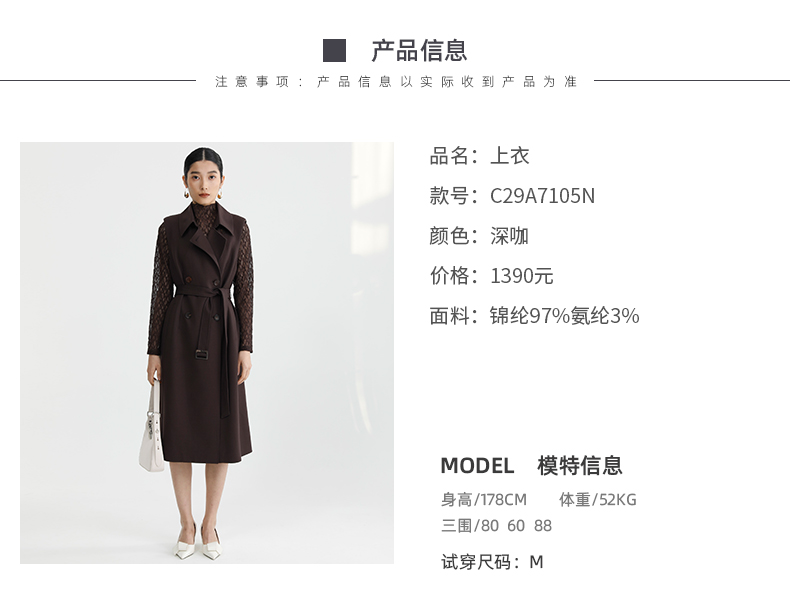Click the model's white pointed shoes
The height and width of the screenshot is (613, 790).
pyautogui.click(x=199, y=543)
